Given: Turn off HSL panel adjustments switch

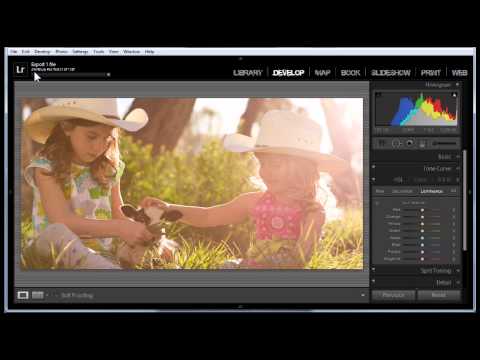Looking at the screenshot, I should click(x=374, y=179).
